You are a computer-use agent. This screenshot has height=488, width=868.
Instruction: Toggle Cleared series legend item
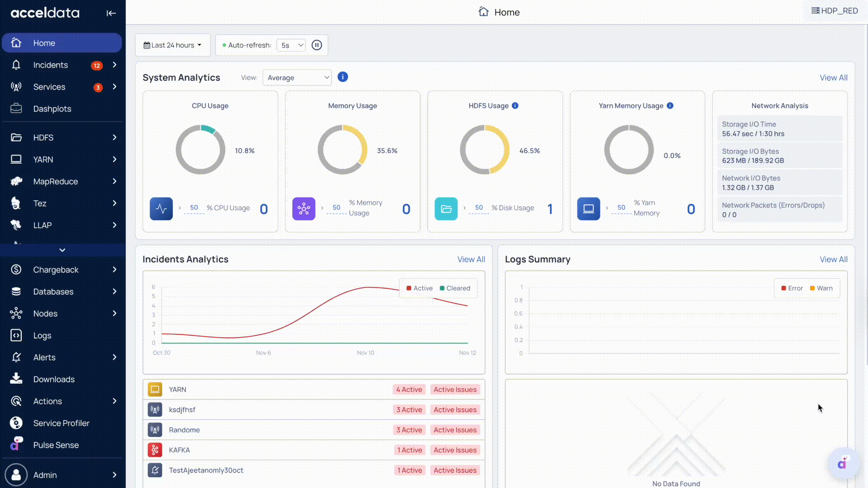click(455, 288)
